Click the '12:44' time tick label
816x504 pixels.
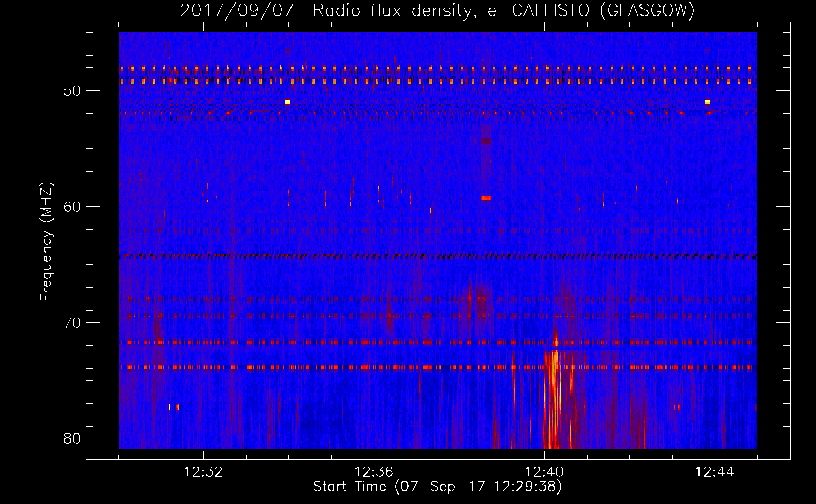click(x=715, y=472)
